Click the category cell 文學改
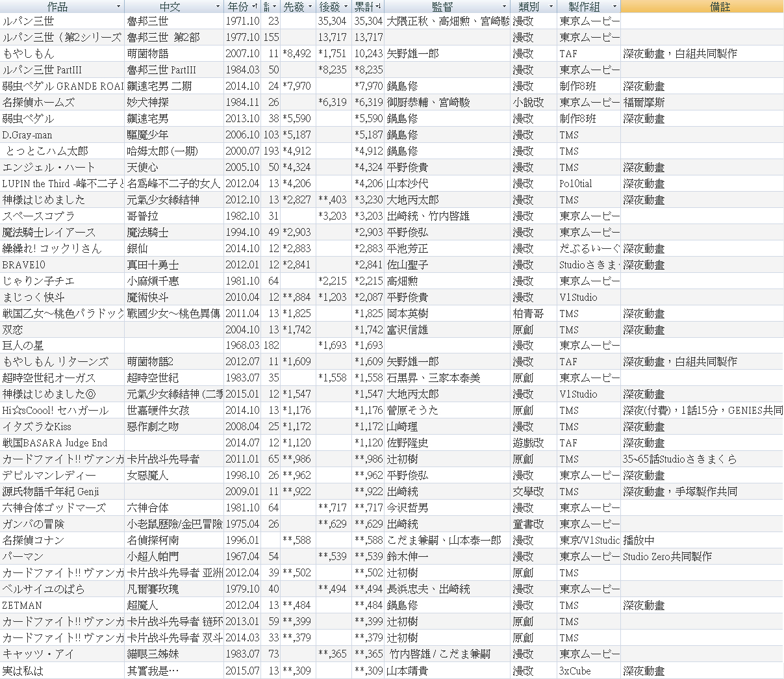Screen dimensions: 784x679 point(534,491)
